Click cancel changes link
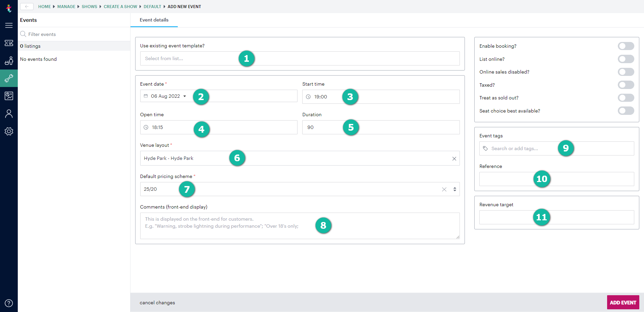The width and height of the screenshot is (644, 312). point(157,303)
